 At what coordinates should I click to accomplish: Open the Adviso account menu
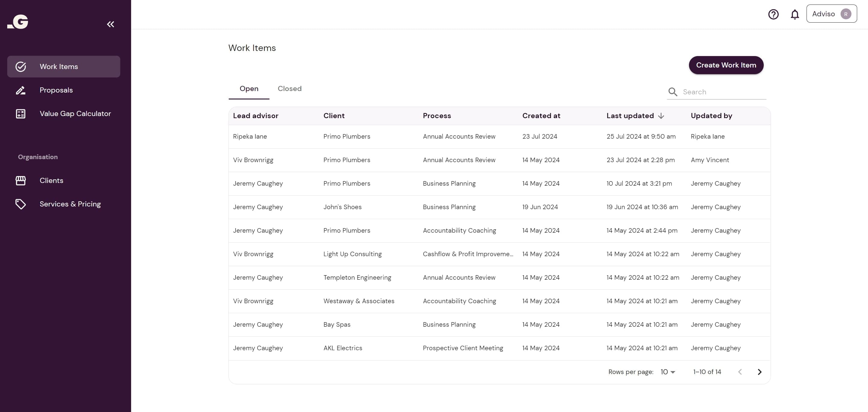(832, 14)
